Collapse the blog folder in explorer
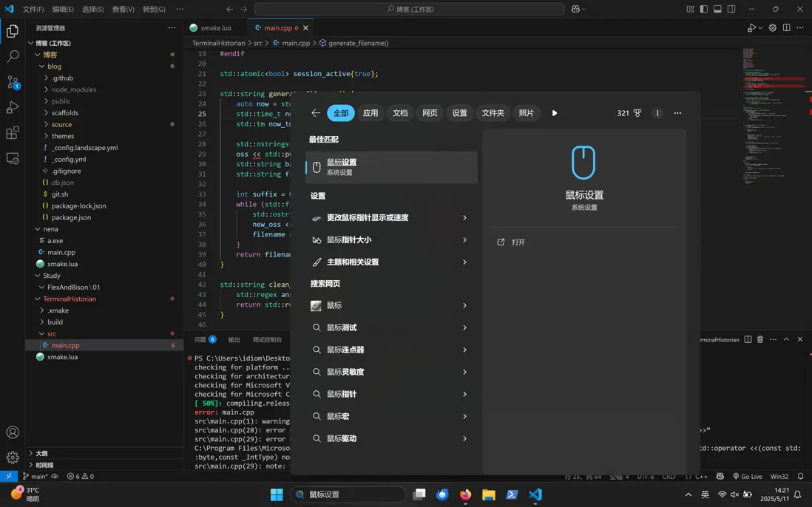The width and height of the screenshot is (812, 507). click(x=42, y=67)
